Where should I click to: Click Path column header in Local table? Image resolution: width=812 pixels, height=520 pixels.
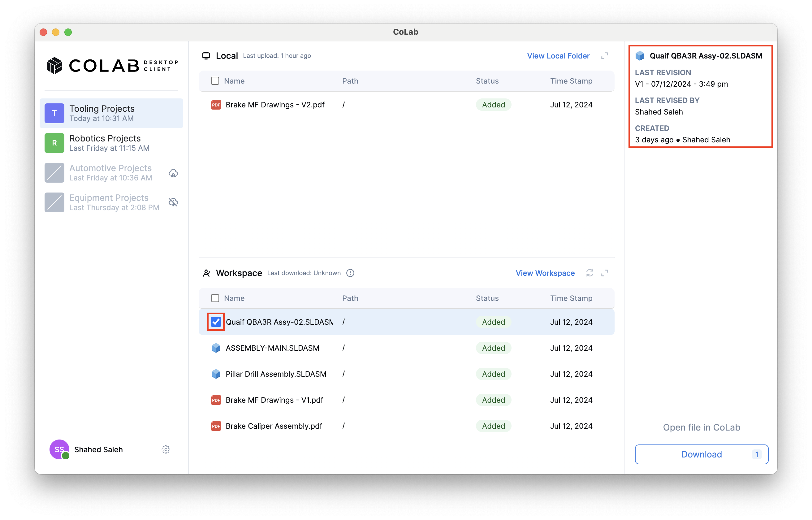[350, 81]
